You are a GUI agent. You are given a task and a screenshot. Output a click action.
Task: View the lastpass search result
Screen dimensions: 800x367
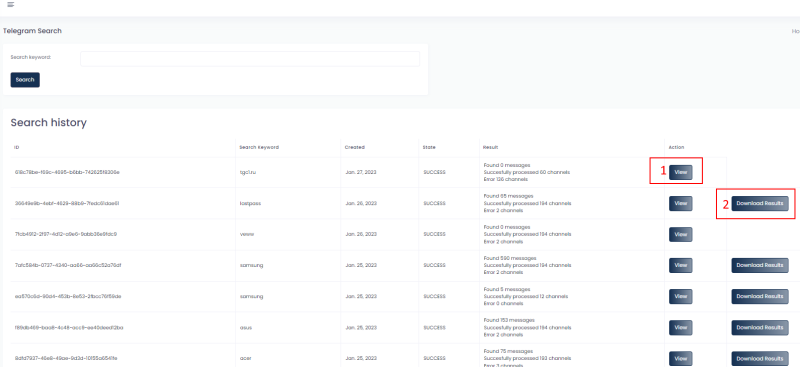(x=681, y=204)
